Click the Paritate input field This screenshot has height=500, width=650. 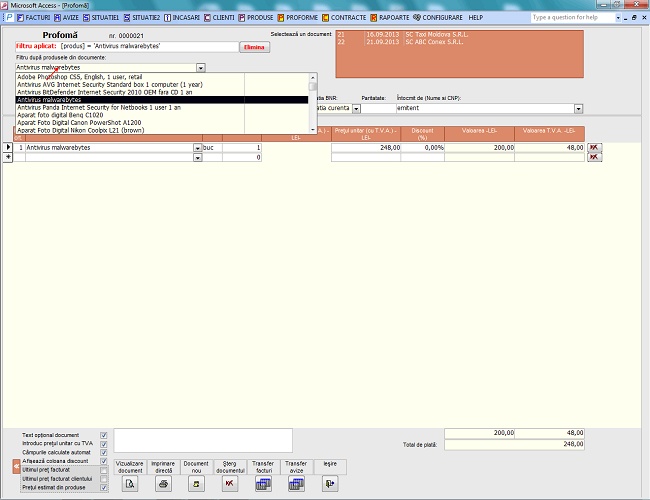pyautogui.click(x=378, y=108)
